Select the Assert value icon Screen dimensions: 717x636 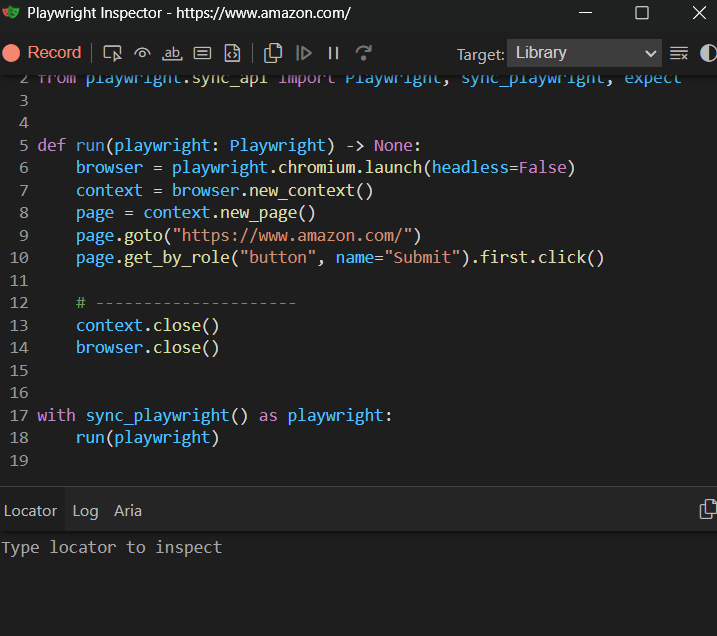(x=202, y=53)
